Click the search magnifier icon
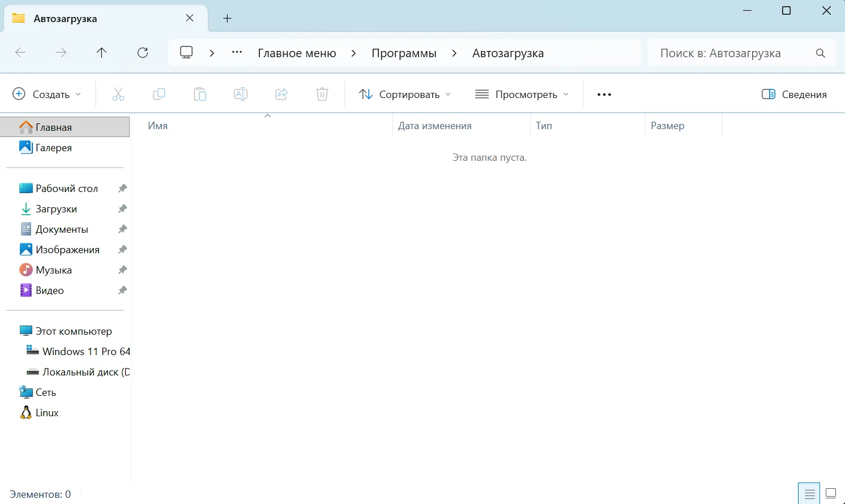This screenshot has width=845, height=504. (x=821, y=53)
